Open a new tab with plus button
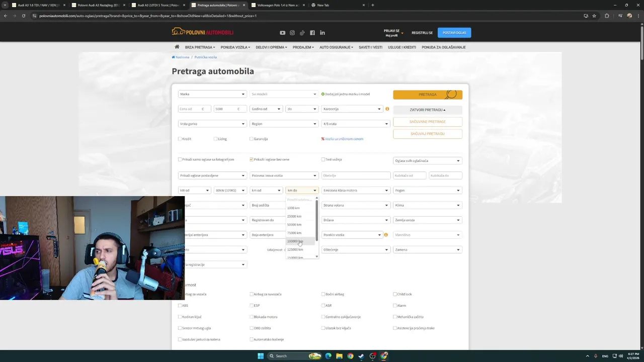Image resolution: width=644 pixels, height=362 pixels. pyautogui.click(x=372, y=5)
